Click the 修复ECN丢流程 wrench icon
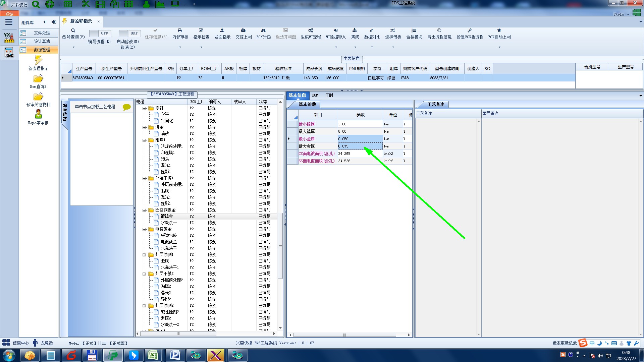 tap(470, 31)
